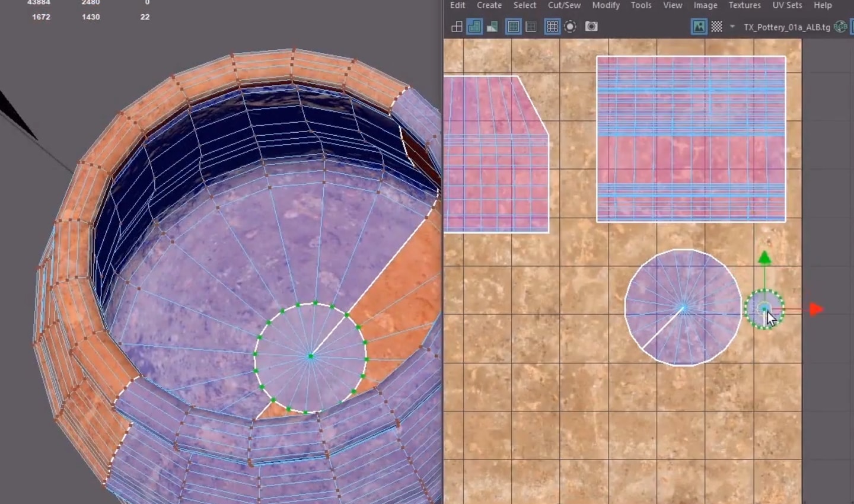
Task: Toggle the grid display icon
Action: [x=552, y=27]
